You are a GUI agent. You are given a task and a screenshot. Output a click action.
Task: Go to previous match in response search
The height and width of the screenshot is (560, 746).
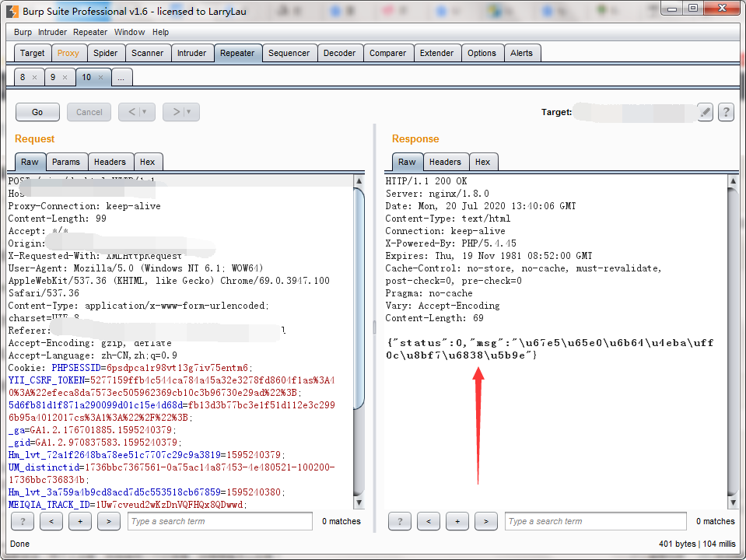tap(429, 521)
